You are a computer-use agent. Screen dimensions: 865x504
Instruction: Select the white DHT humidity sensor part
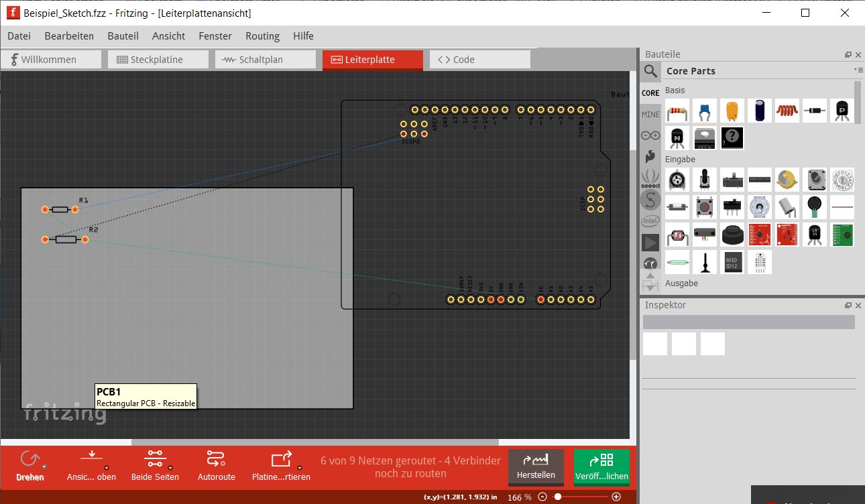760,262
